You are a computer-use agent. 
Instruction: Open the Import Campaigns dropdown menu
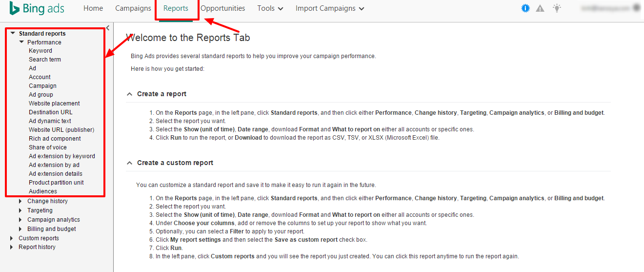tap(330, 8)
